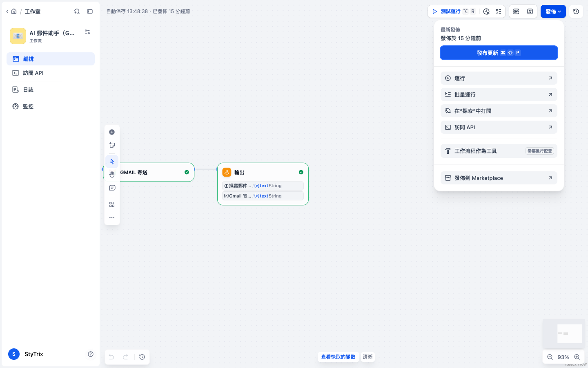Screen dimensions: 588x368
Task: Open the 批量運行 batch run entry
Action: (499, 94)
